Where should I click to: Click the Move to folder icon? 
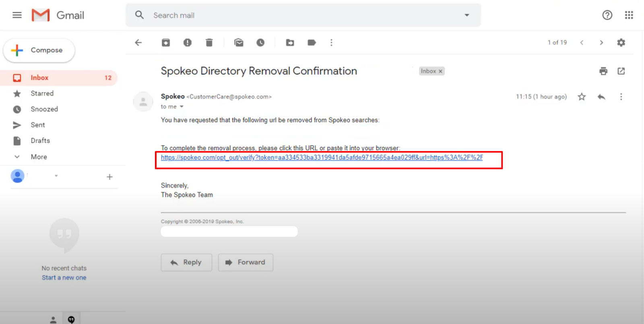pyautogui.click(x=290, y=43)
